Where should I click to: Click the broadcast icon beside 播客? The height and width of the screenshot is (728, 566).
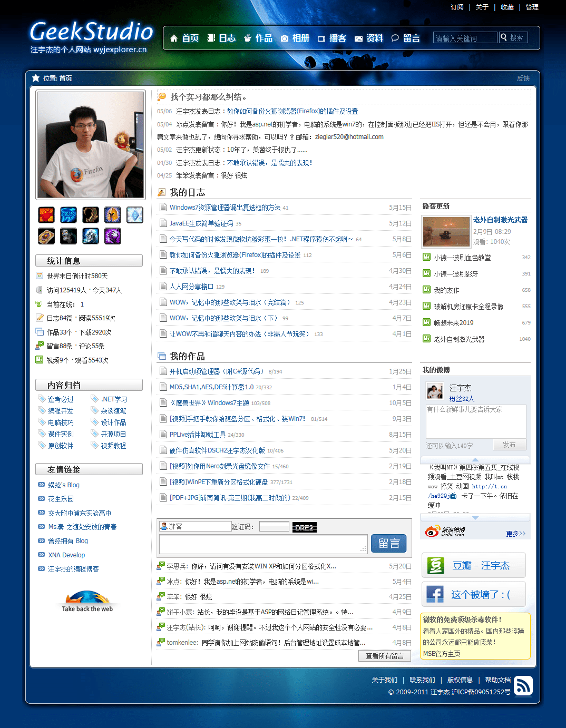(x=321, y=37)
